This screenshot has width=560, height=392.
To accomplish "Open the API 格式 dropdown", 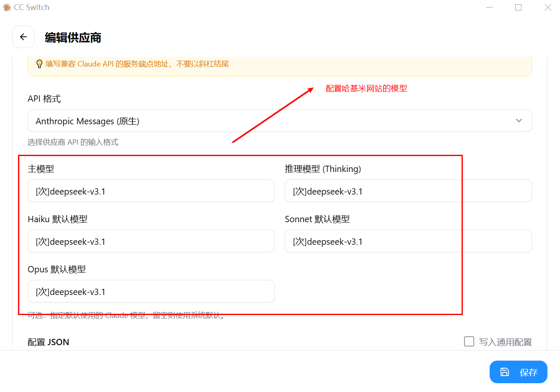I will [x=279, y=120].
